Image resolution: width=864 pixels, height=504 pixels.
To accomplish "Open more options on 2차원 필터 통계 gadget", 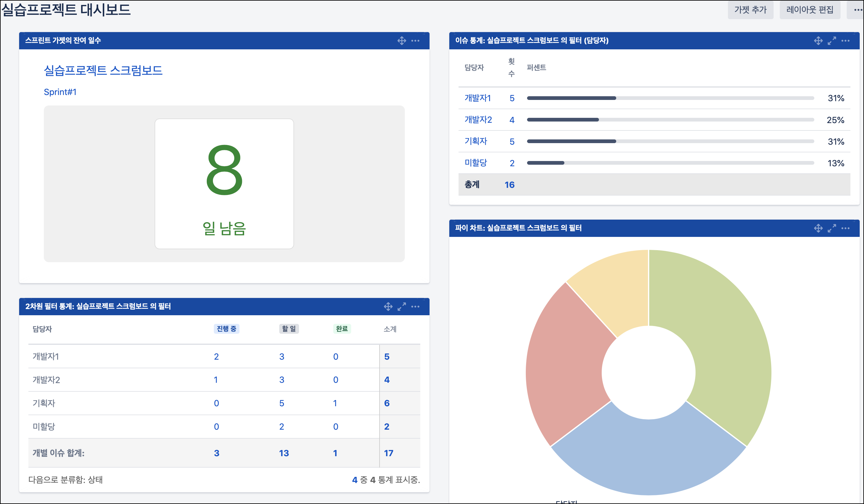I will coord(415,307).
